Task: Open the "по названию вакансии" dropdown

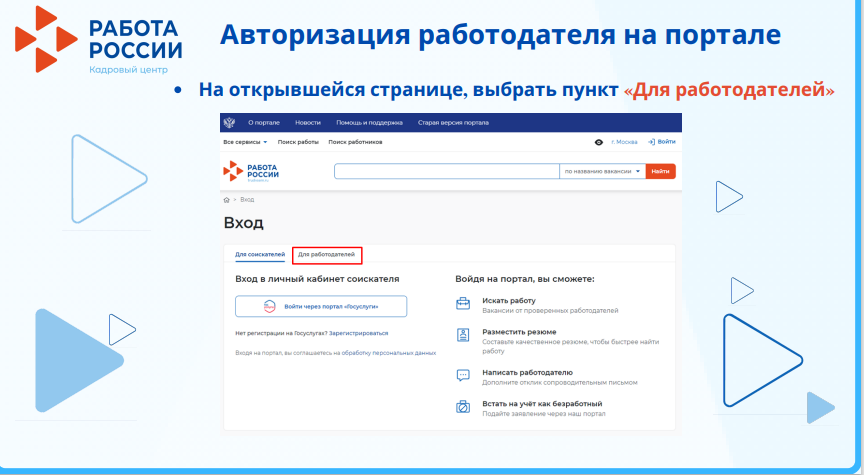Action: point(602,171)
